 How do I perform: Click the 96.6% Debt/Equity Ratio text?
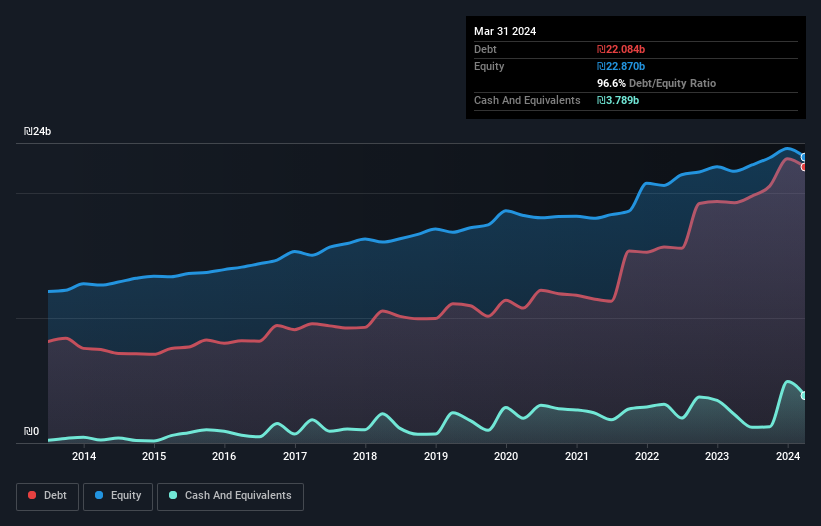pyautogui.click(x=656, y=83)
